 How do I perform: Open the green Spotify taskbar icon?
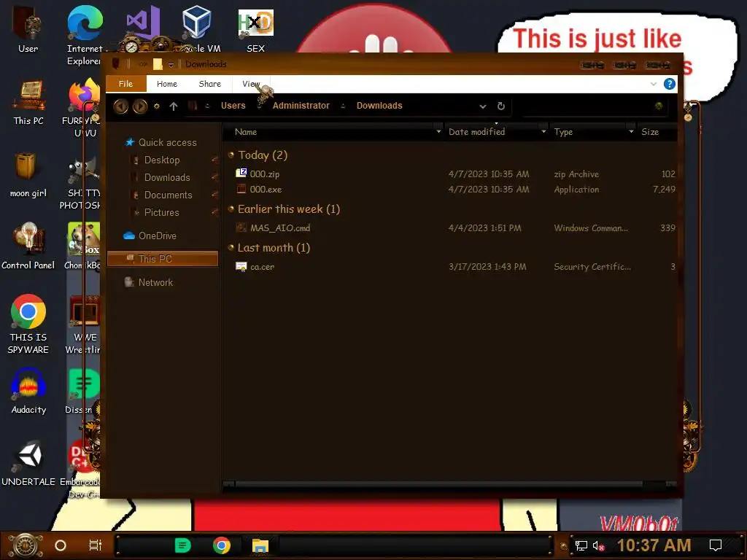(x=182, y=545)
